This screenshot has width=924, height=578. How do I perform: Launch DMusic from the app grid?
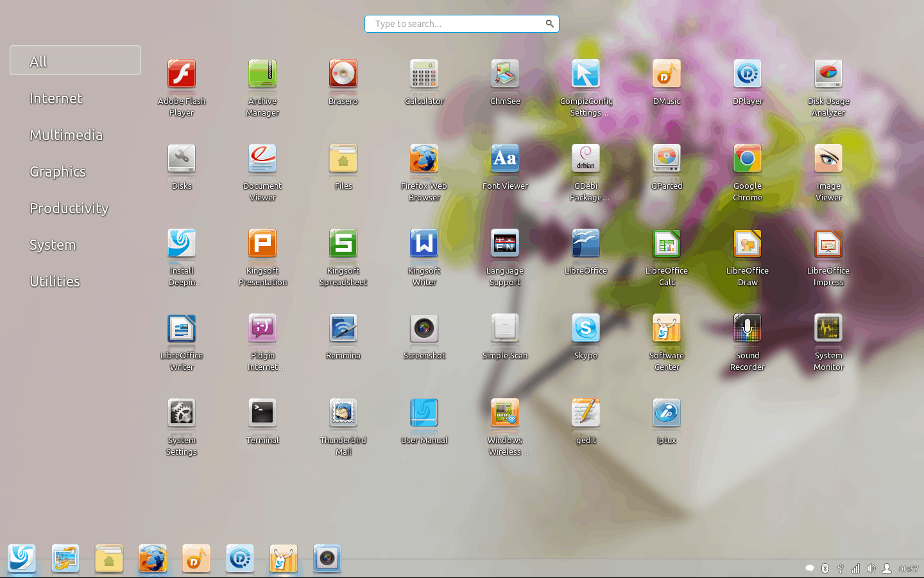667,74
